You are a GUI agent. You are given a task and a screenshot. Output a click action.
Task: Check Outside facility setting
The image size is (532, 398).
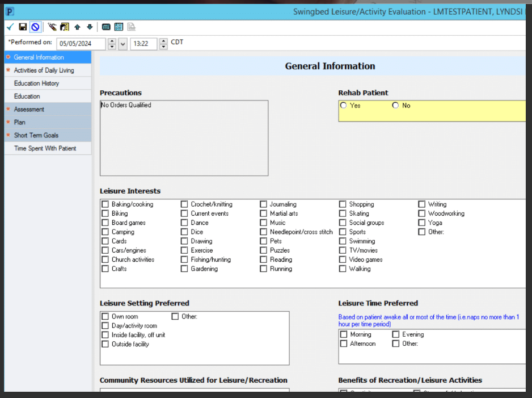(x=105, y=344)
